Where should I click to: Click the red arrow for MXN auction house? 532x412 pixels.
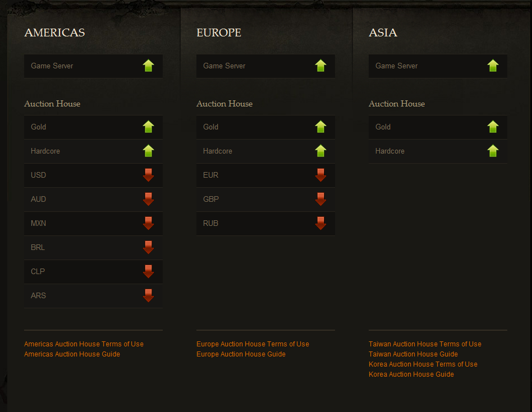(x=148, y=223)
